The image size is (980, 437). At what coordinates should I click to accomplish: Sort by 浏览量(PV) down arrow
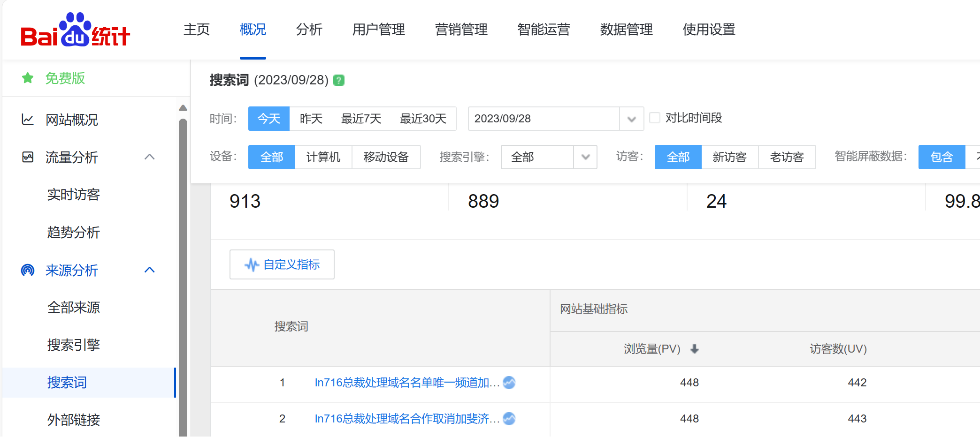click(695, 349)
